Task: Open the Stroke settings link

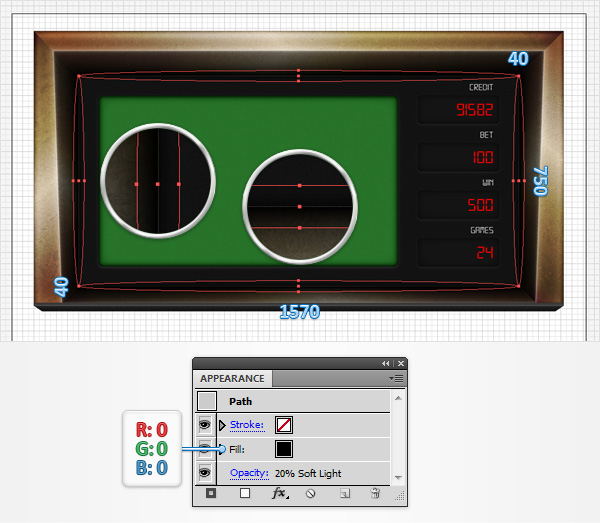Action: click(247, 425)
